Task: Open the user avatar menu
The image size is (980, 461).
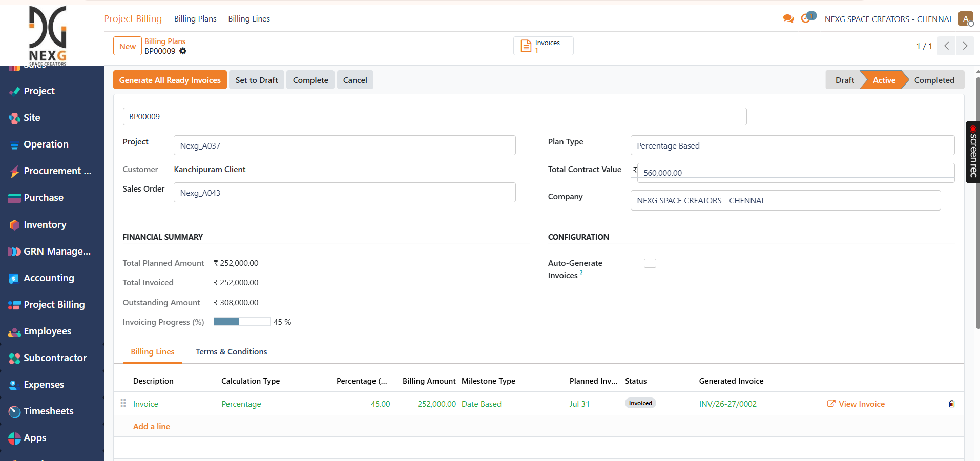Action: [x=966, y=19]
